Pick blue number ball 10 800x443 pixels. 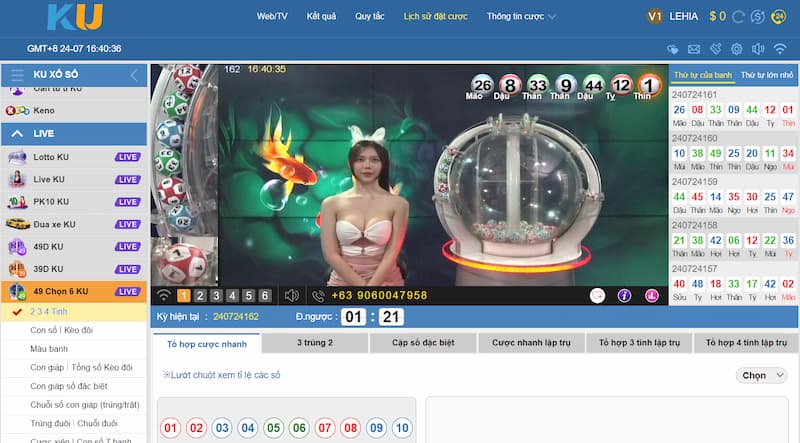pos(402,428)
